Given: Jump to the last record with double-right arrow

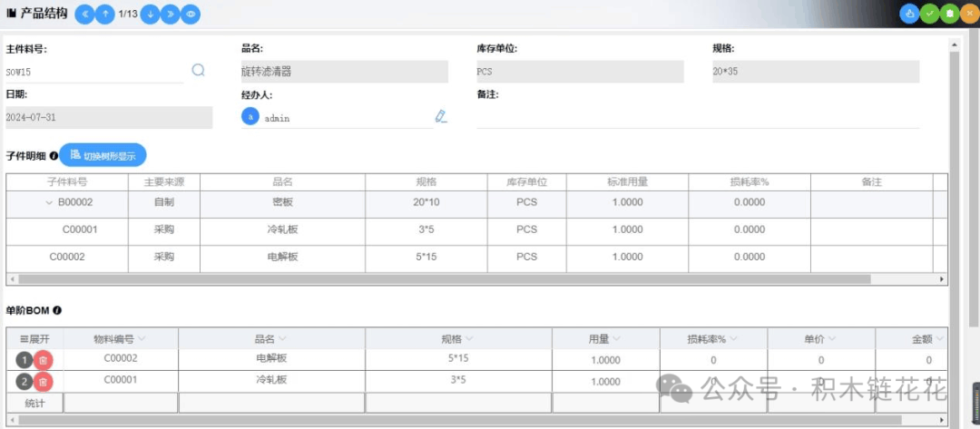Looking at the screenshot, I should (x=171, y=15).
